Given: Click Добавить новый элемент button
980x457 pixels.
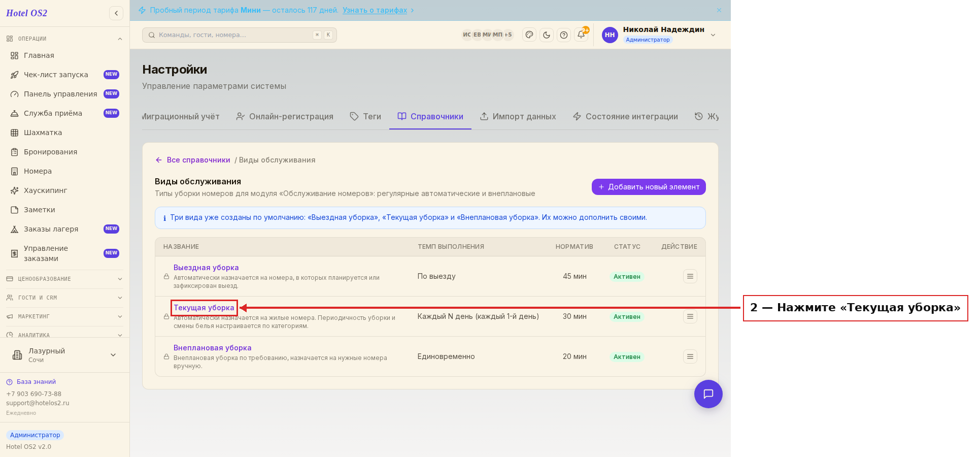Looking at the screenshot, I should point(649,187).
